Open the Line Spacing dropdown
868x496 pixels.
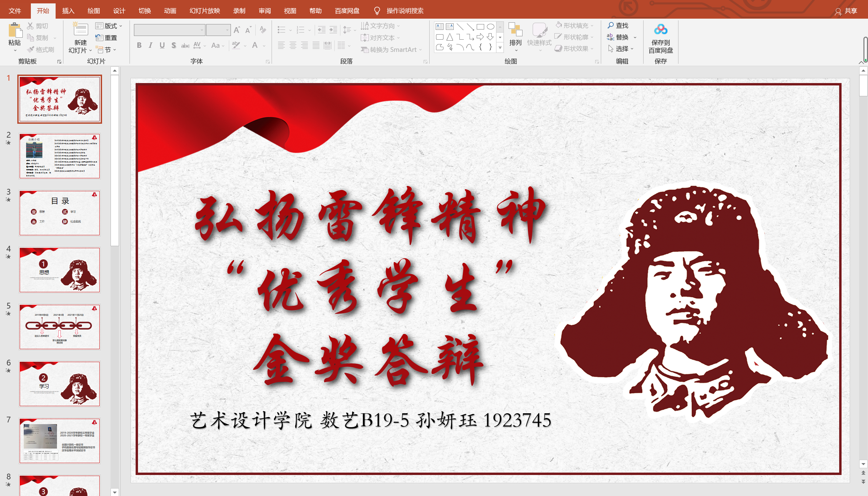coord(349,30)
